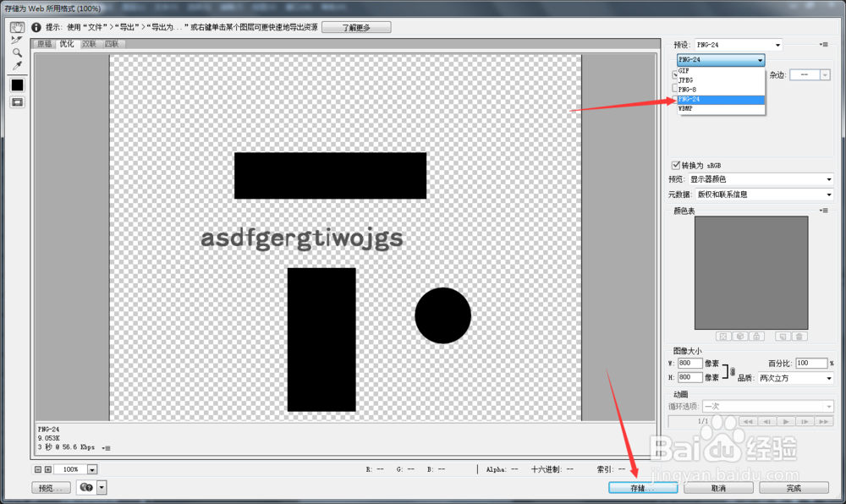Click the W width input field
Viewport: 846px width, 504px height.
[690, 364]
